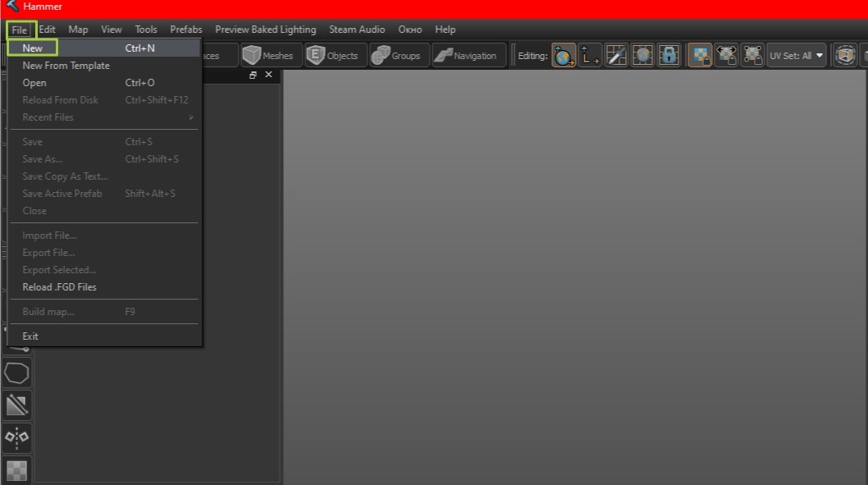
Task: Toggle texture scale lock with arrows
Action: pos(726,56)
